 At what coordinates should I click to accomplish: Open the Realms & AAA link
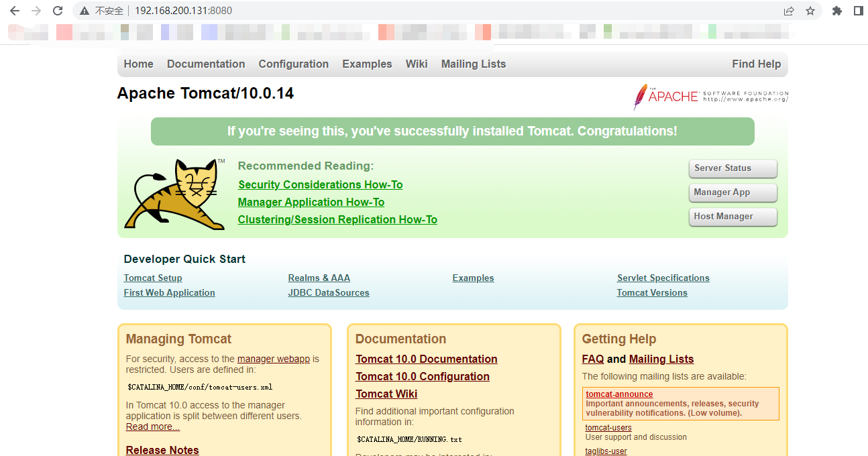click(x=319, y=278)
